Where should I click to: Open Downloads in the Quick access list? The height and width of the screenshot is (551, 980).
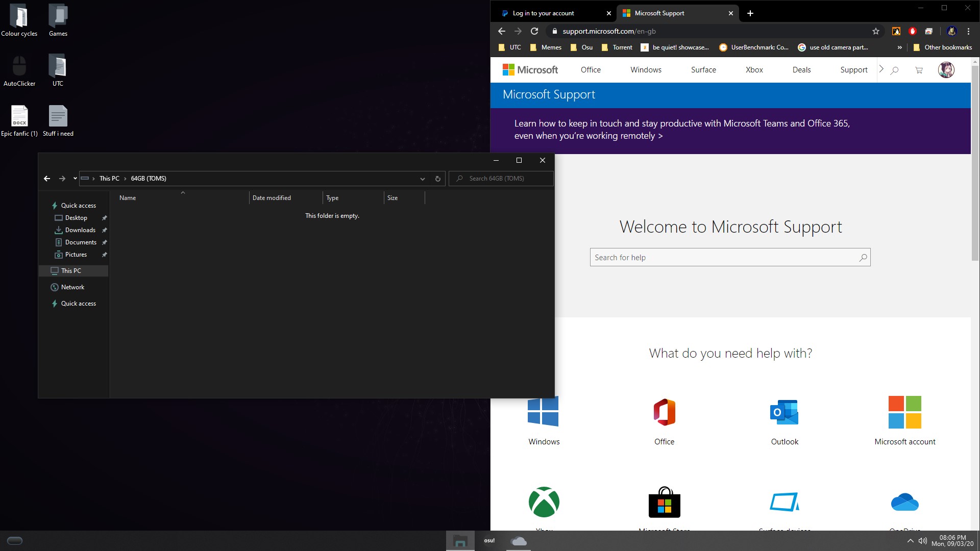(x=80, y=230)
